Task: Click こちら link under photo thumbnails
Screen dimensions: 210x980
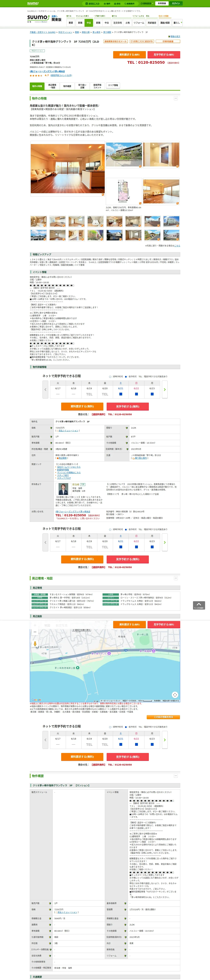Action: 177,246
